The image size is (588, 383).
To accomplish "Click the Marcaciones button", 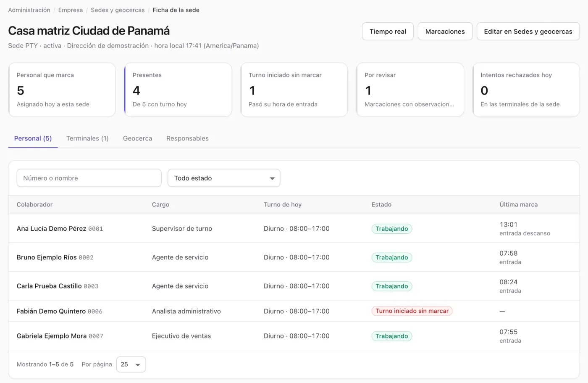I will click(x=445, y=32).
